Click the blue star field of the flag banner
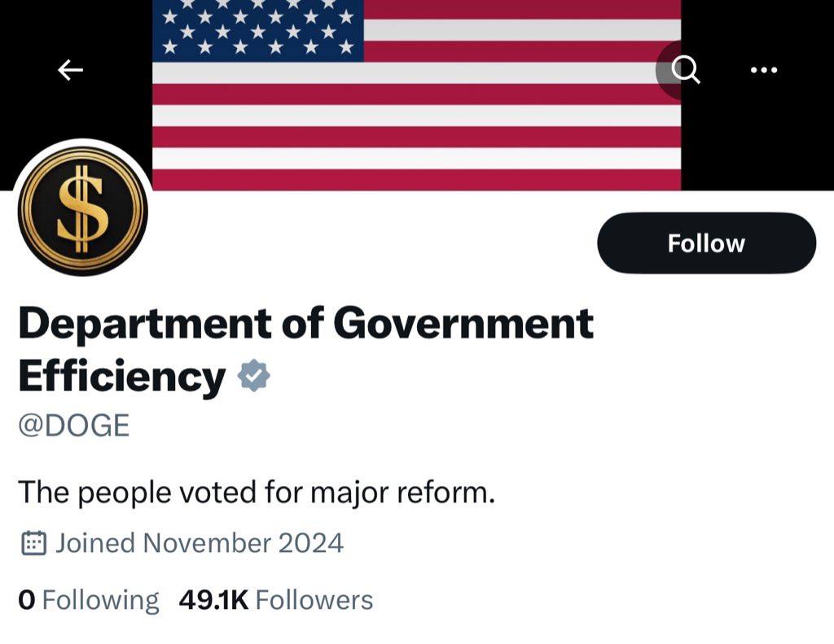The height and width of the screenshot is (644, 834). 258,30
